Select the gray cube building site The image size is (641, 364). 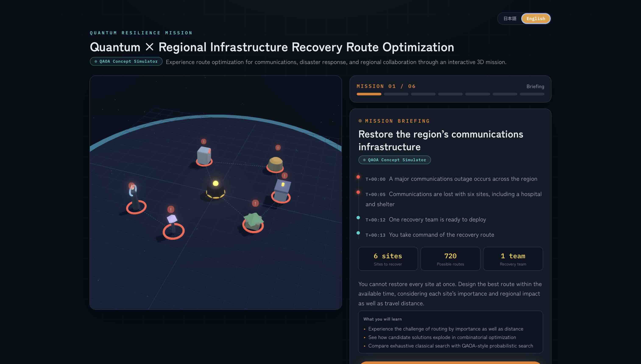(x=204, y=156)
